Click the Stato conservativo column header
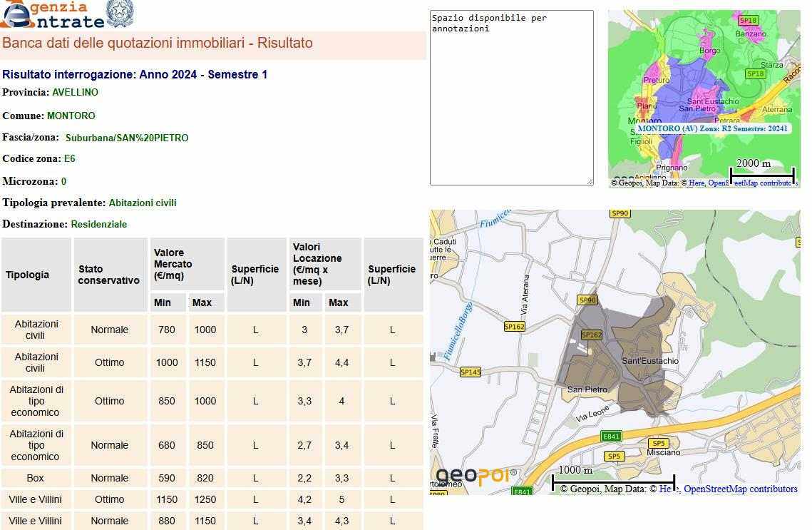This screenshot has width=812, height=530. pos(109,275)
